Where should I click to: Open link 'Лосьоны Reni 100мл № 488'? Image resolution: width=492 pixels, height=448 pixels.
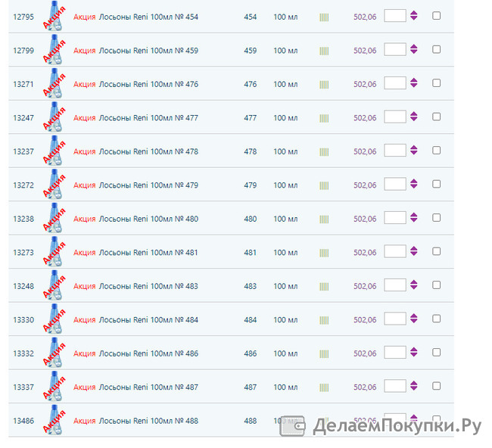click(148, 421)
